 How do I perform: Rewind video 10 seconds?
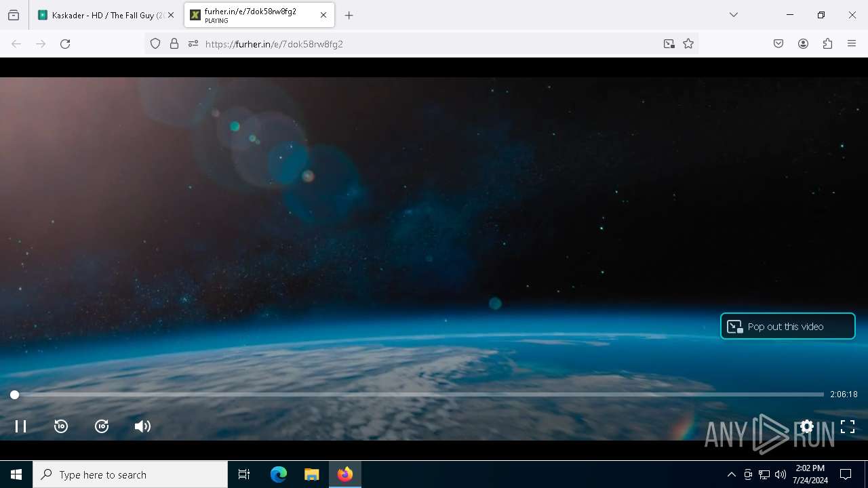[61, 426]
